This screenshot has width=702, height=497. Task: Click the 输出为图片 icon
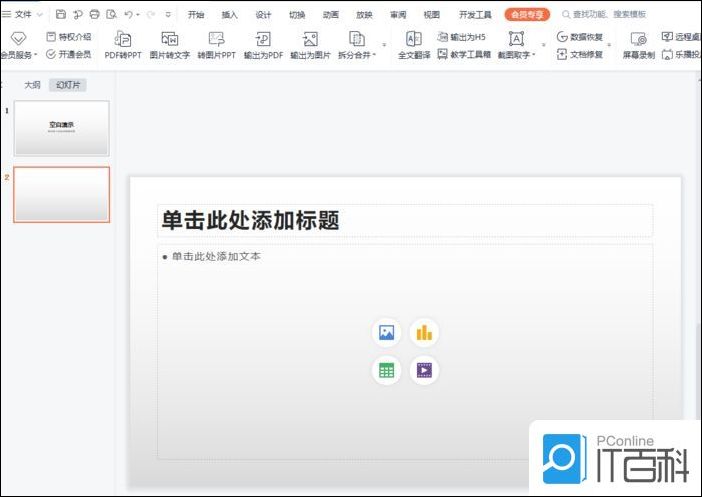pos(310,39)
